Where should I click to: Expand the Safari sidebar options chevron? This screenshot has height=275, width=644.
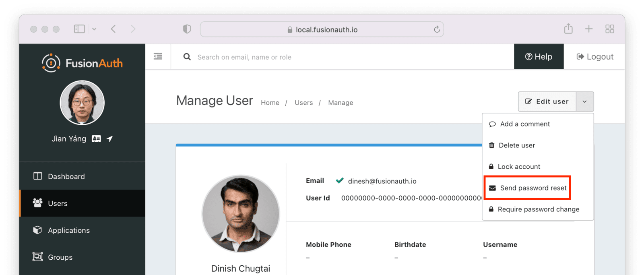point(94,29)
